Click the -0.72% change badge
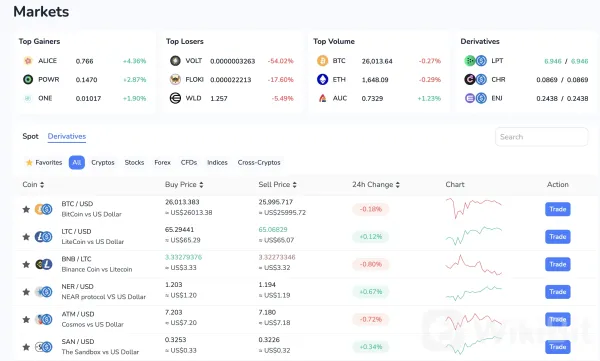 (x=370, y=319)
